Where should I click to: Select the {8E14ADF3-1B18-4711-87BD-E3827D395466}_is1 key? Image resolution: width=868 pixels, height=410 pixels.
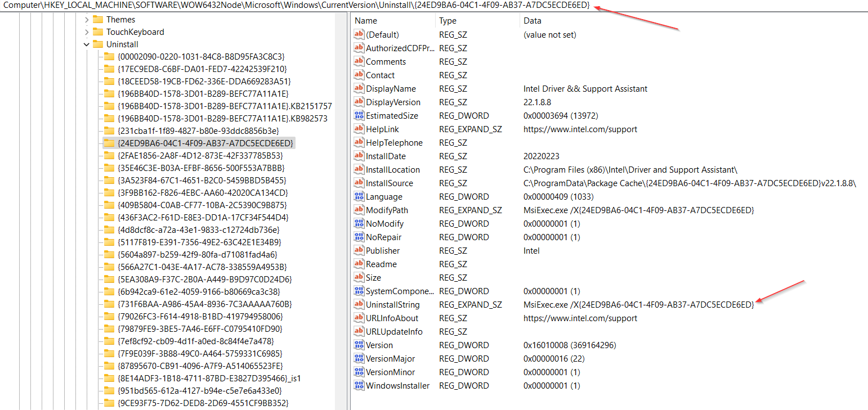tap(209, 379)
